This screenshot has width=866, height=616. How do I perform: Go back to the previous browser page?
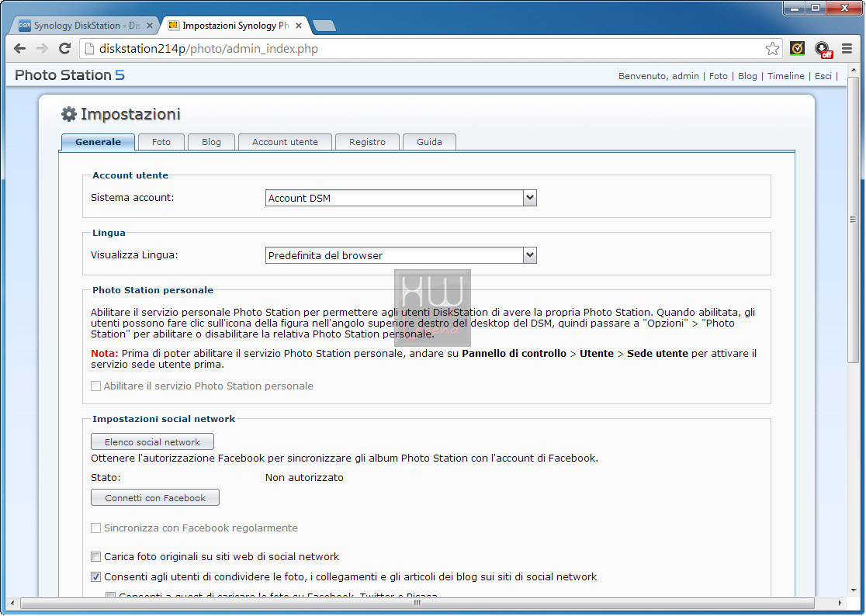(20, 49)
